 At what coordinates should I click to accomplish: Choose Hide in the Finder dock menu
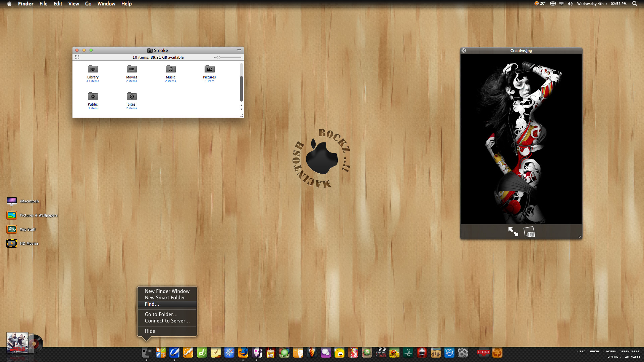[167, 331]
